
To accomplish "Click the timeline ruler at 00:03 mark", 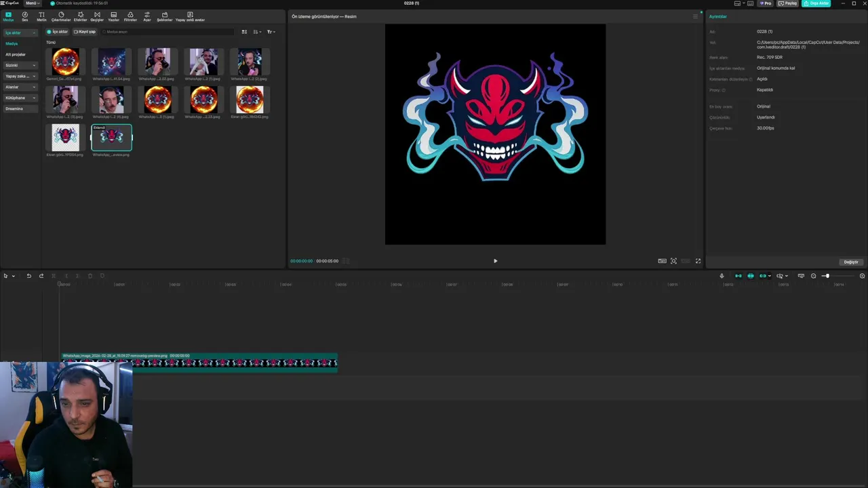I will [230, 285].
